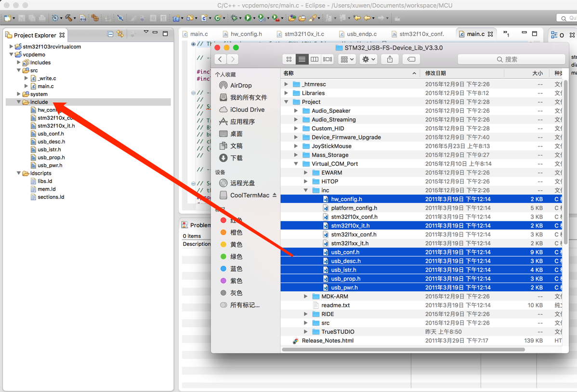Toggle Skip All Breakpoints in Eclipse toolbar
577x392 pixels.
tap(120, 18)
